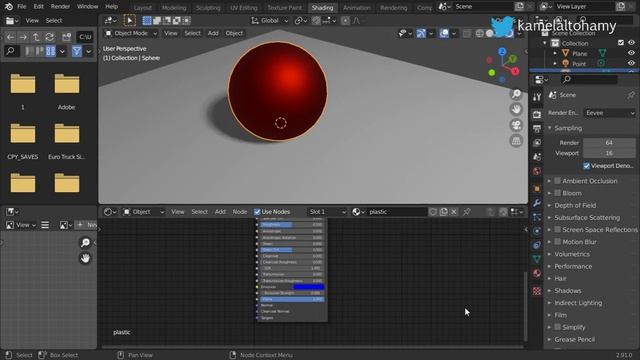Hide the Point light with eye icon

[x=631, y=63]
